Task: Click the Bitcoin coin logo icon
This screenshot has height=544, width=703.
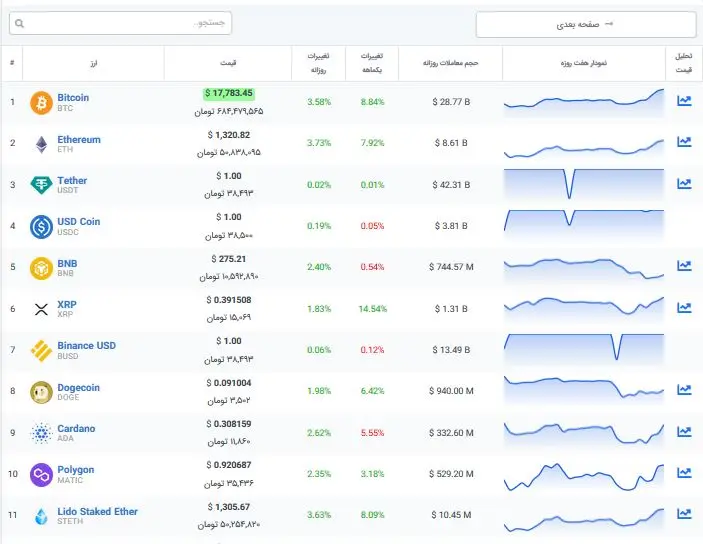Action: [41, 103]
